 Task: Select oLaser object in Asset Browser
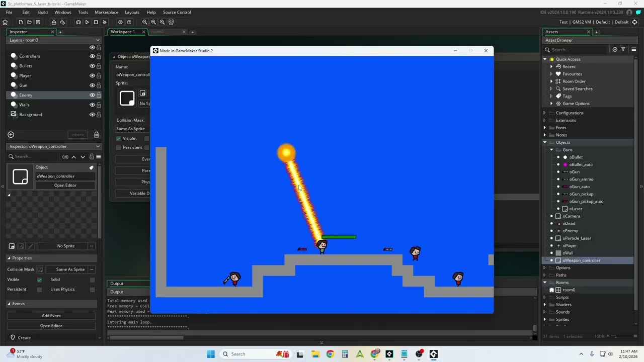coord(576,209)
